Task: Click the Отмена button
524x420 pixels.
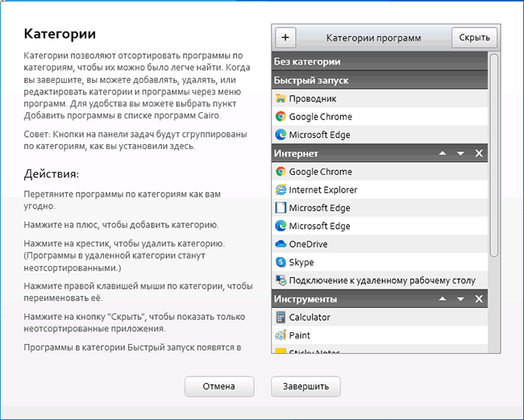Action: click(219, 386)
